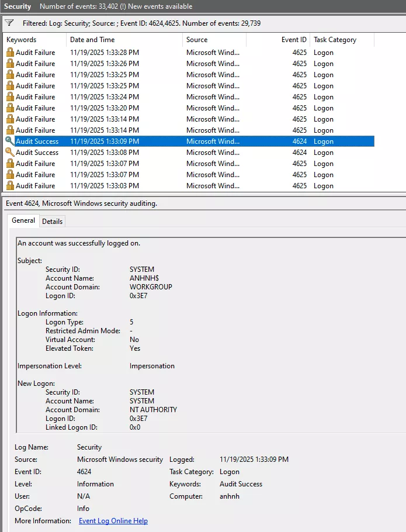Click the filter funnel icon

[9, 23]
